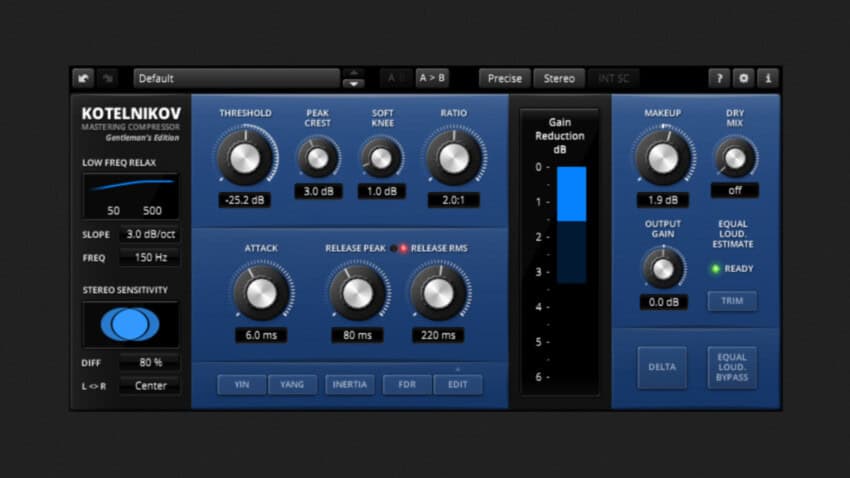
Task: Toggle Equal Loud. Bypass
Action: 732,367
